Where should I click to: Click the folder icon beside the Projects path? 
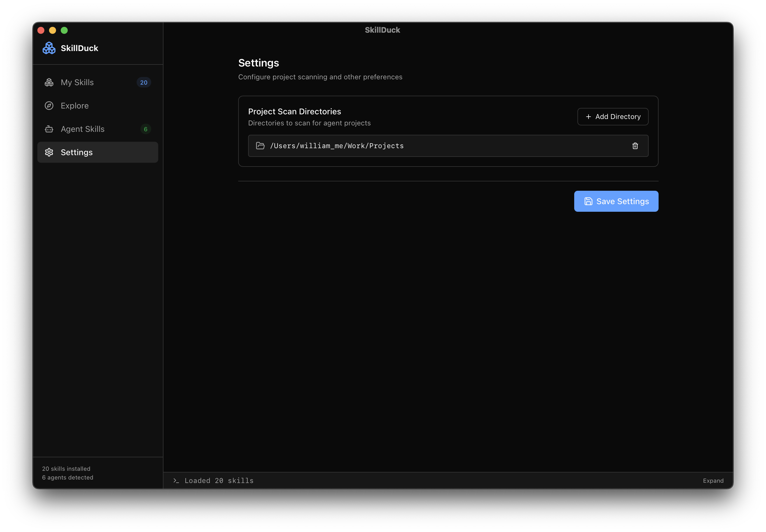(260, 146)
